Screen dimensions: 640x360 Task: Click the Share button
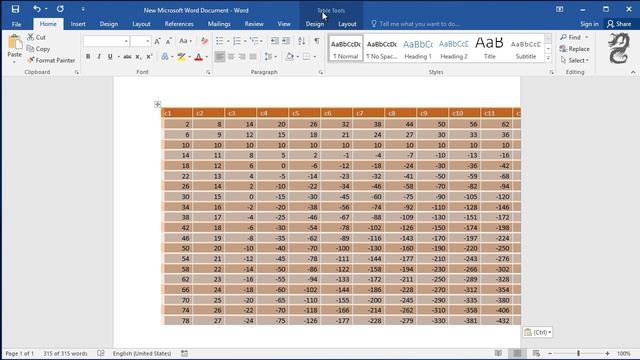point(619,24)
